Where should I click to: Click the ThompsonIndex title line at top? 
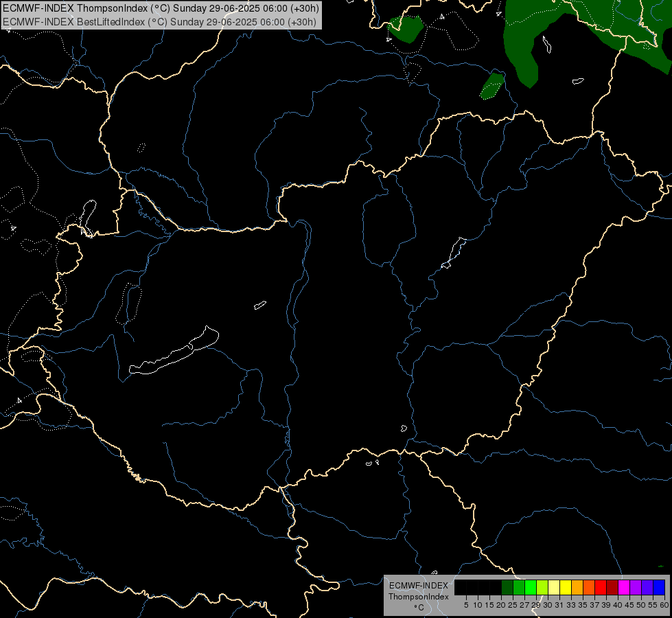(161, 8)
